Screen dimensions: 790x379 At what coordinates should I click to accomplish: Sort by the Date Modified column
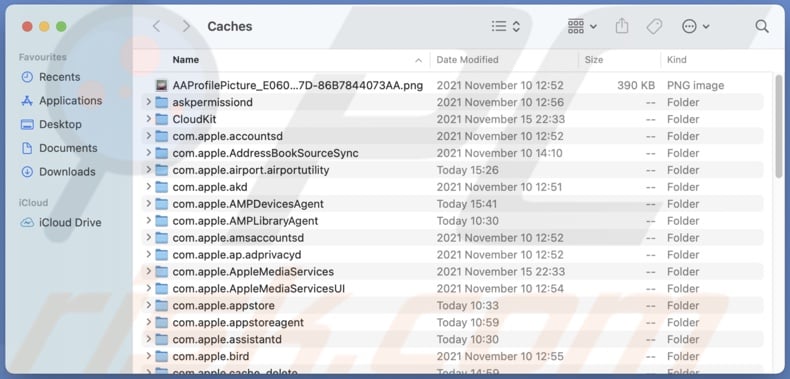tap(468, 59)
